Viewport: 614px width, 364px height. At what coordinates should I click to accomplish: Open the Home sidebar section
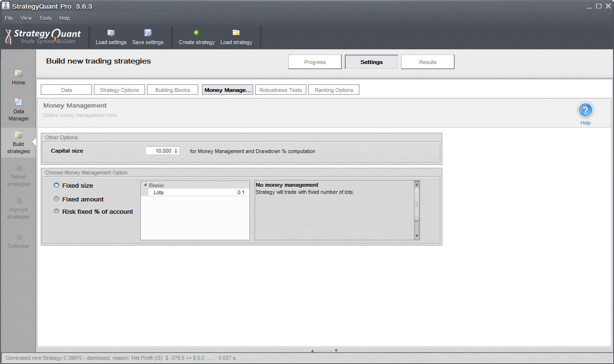click(18, 77)
